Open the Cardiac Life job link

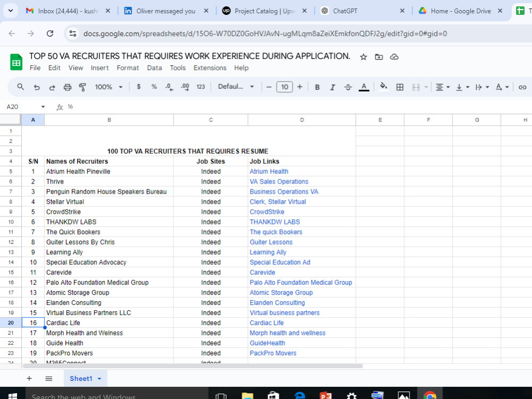pos(267,323)
